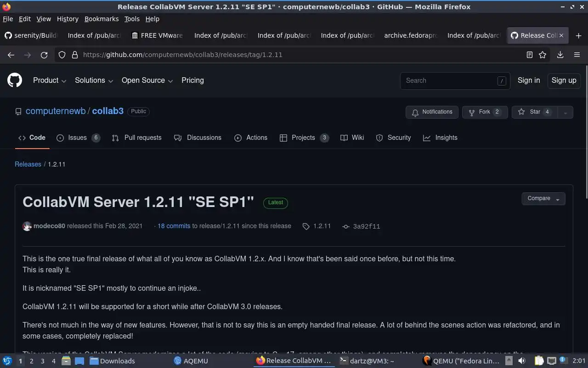Screen dimensions: 588x368
Task: Open the Insights tab
Action: tap(440, 138)
